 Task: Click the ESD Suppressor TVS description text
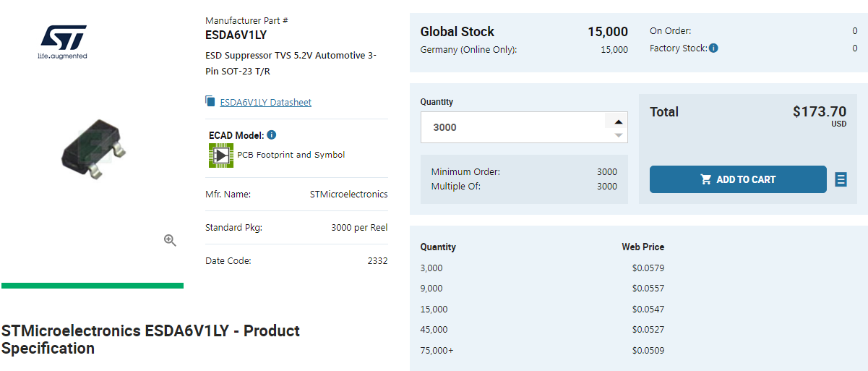[x=291, y=64]
